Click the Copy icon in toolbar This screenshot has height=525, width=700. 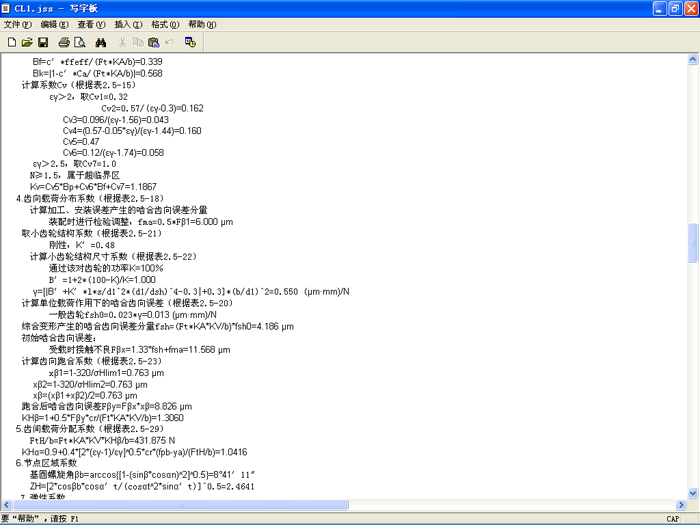point(138,43)
